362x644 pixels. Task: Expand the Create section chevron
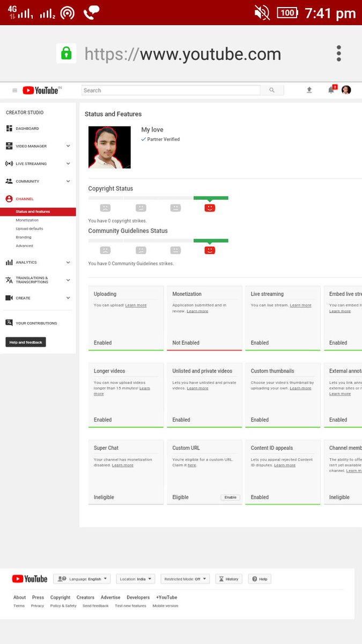[68, 298]
